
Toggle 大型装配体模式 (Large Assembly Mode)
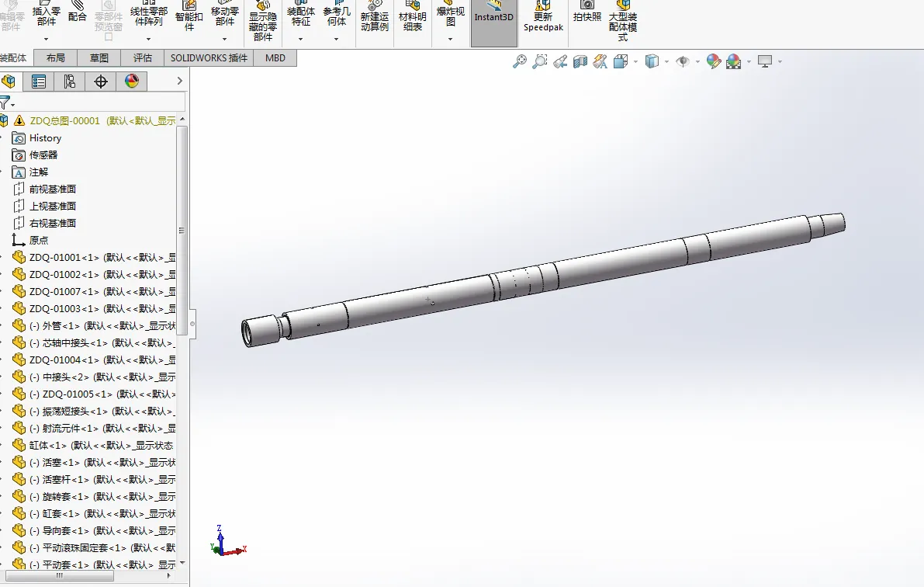tap(623, 21)
